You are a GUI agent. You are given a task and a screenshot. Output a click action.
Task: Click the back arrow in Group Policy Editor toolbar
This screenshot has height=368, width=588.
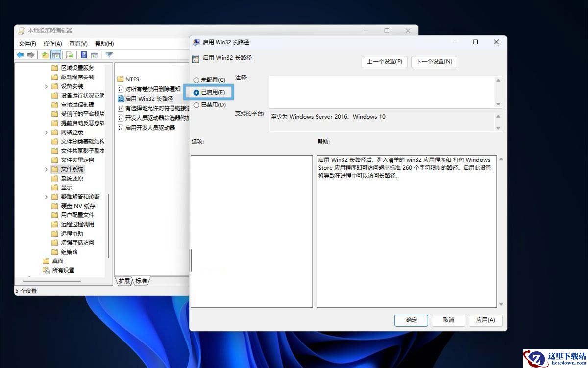point(20,55)
